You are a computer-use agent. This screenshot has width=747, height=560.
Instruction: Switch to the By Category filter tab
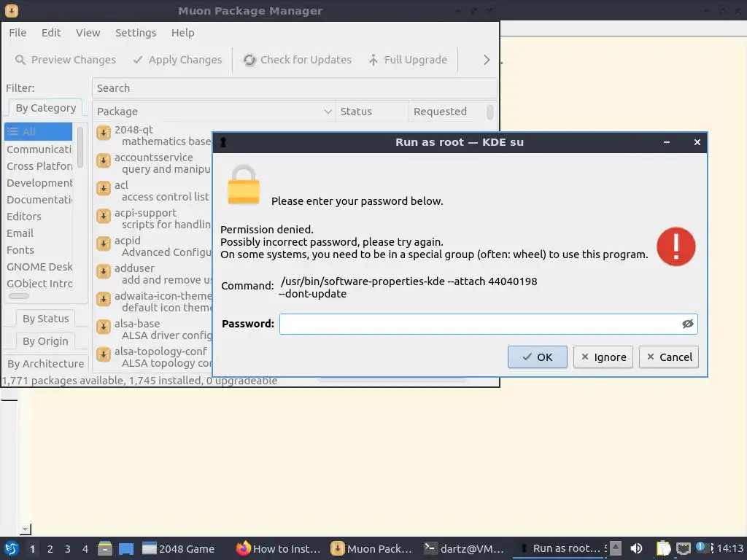point(46,108)
